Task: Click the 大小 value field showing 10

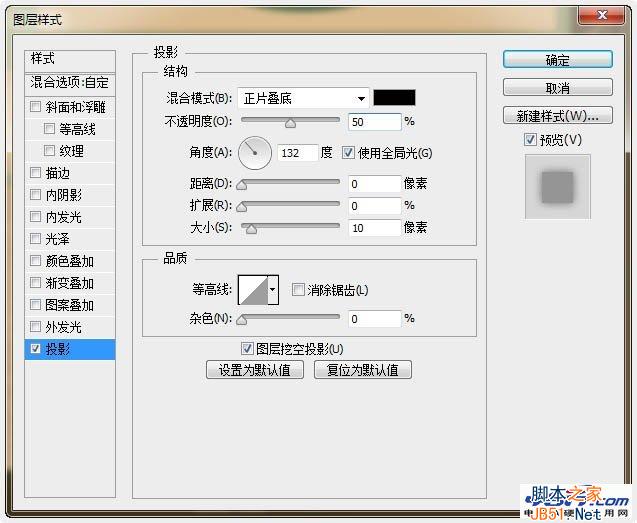Action: 375,228
